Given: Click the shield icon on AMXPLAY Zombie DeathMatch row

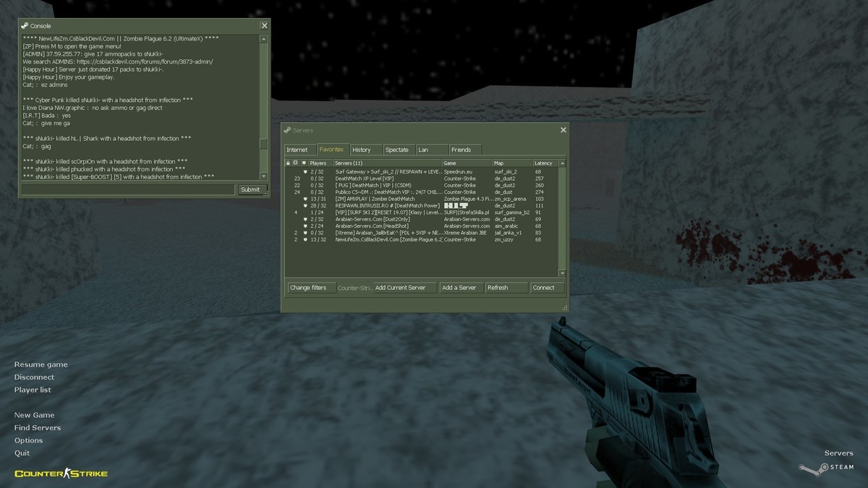Looking at the screenshot, I should pyautogui.click(x=305, y=199).
